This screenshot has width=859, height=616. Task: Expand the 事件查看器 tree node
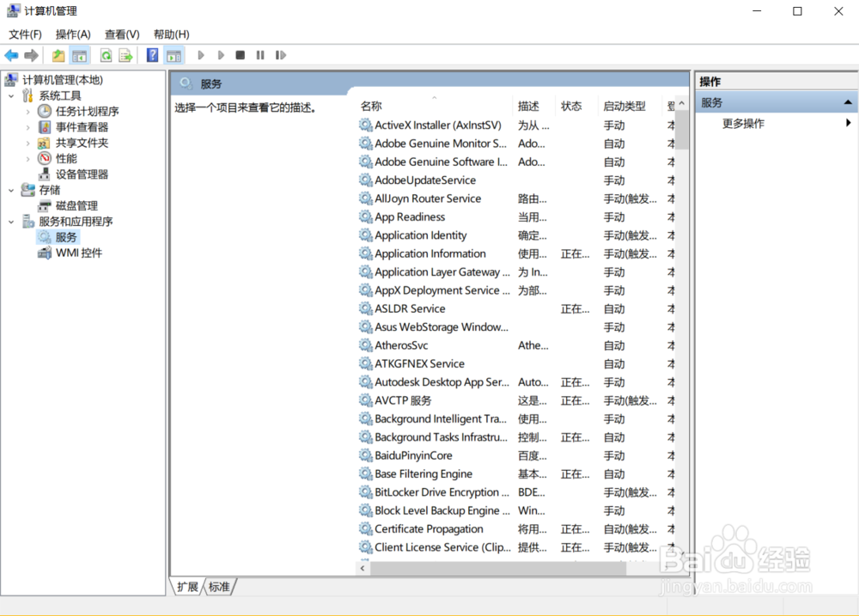tap(27, 126)
